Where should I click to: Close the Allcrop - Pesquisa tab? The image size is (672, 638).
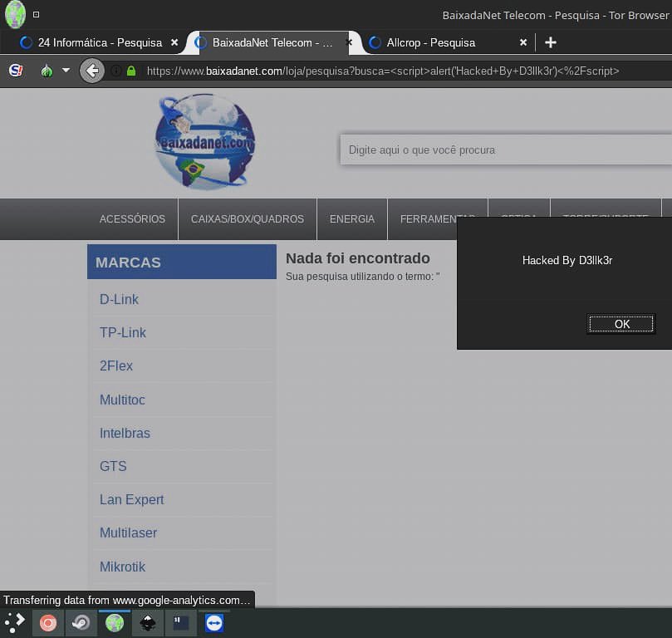[522, 42]
